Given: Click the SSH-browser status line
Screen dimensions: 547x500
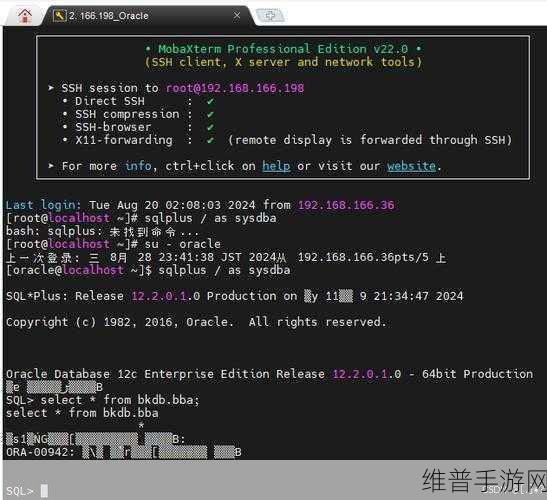Looking at the screenshot, I should tap(138, 127).
